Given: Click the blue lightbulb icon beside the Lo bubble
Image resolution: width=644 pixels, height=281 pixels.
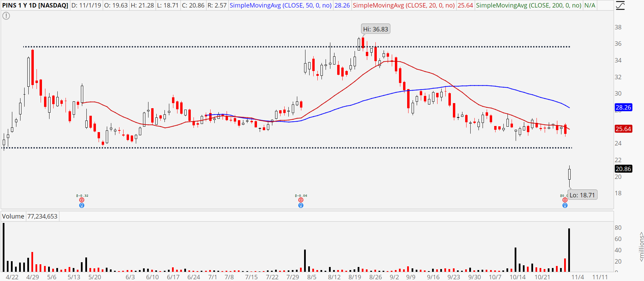Looking at the screenshot, I should click(x=565, y=206).
